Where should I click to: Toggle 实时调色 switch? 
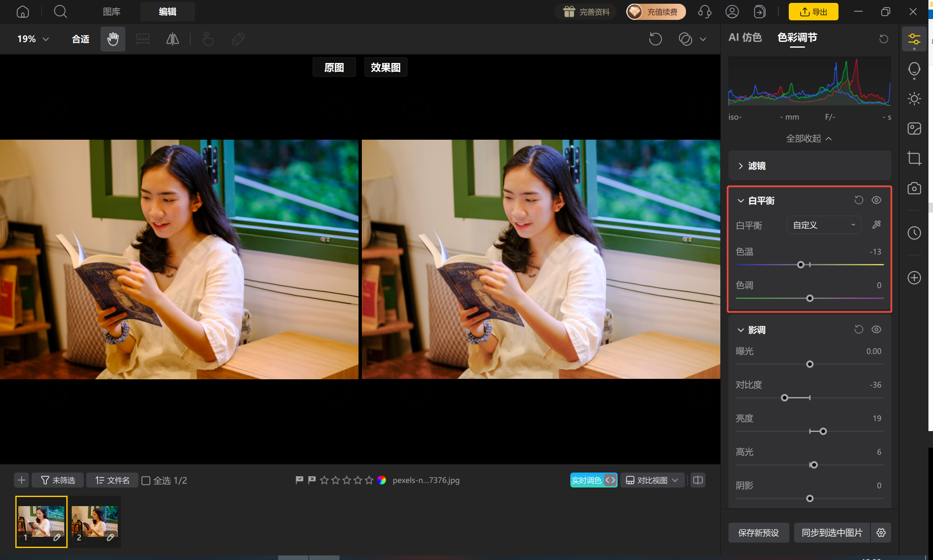[x=594, y=480]
